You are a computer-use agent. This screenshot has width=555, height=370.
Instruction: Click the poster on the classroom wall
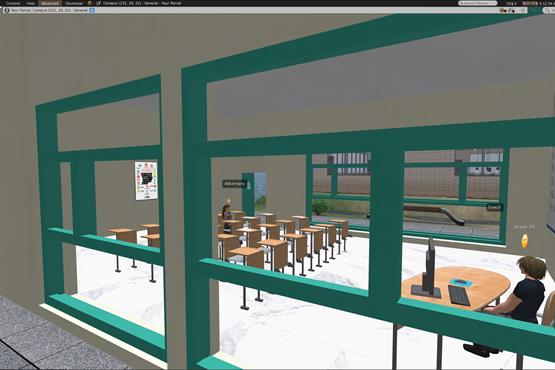pos(146,181)
